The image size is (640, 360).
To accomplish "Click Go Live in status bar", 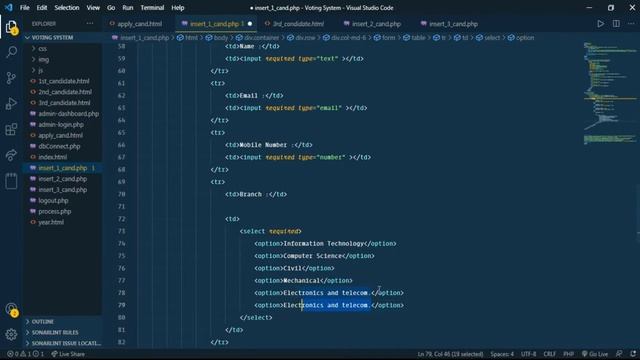I will (595, 354).
